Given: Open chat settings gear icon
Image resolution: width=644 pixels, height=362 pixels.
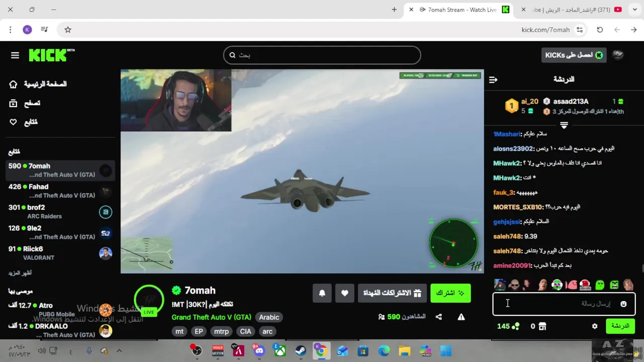Looking at the screenshot, I should pos(595,326).
